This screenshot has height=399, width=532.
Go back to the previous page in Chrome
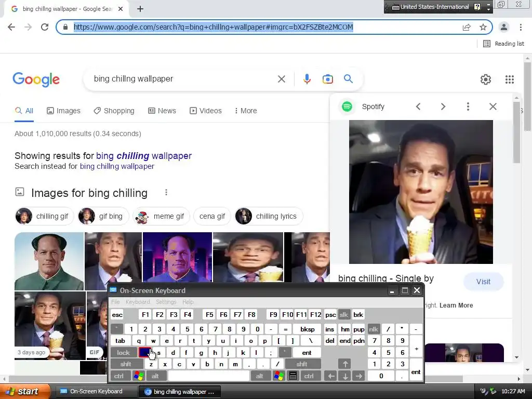pyautogui.click(x=11, y=27)
